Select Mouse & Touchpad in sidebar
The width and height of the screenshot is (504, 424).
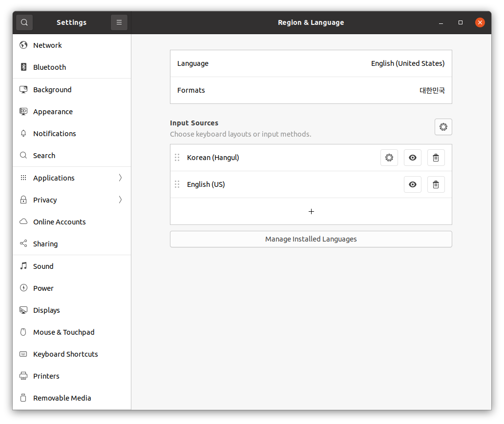tap(72, 332)
